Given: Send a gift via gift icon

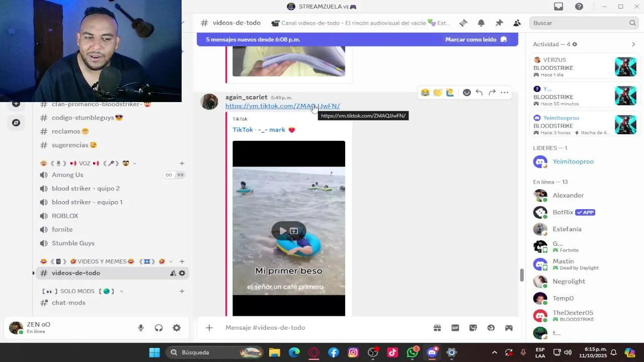Looking at the screenshot, I should point(437,328).
